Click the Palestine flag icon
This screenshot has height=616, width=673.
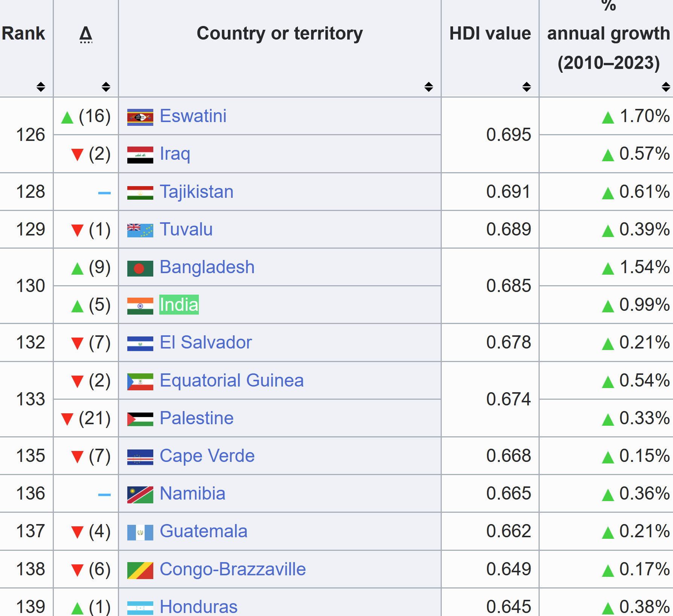(x=140, y=419)
